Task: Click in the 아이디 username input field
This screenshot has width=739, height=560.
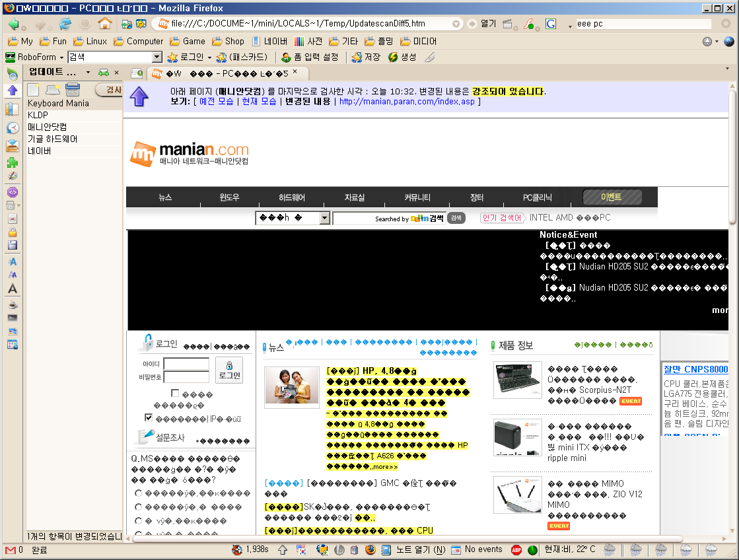Action: click(x=186, y=363)
